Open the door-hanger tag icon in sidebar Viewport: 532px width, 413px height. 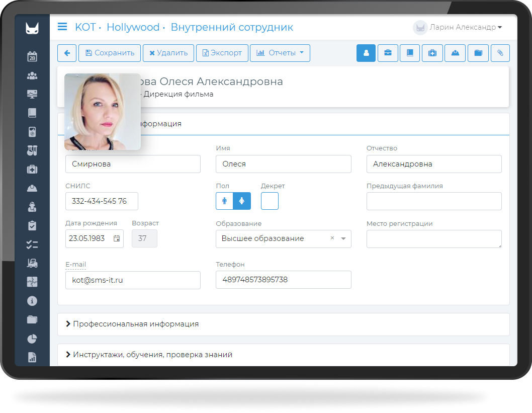(x=32, y=132)
